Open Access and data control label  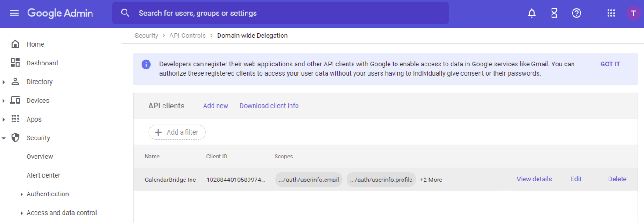(62, 213)
